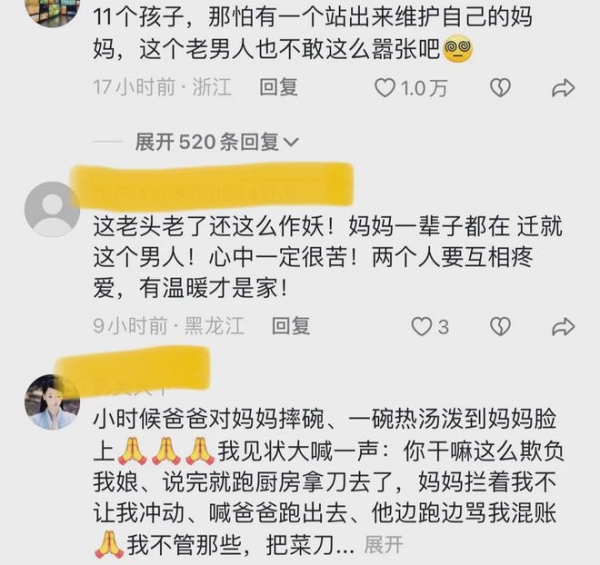The height and width of the screenshot is (565, 600).
Task: Dislike the Zhejiang comment via broken heart
Action: pyautogui.click(x=501, y=88)
